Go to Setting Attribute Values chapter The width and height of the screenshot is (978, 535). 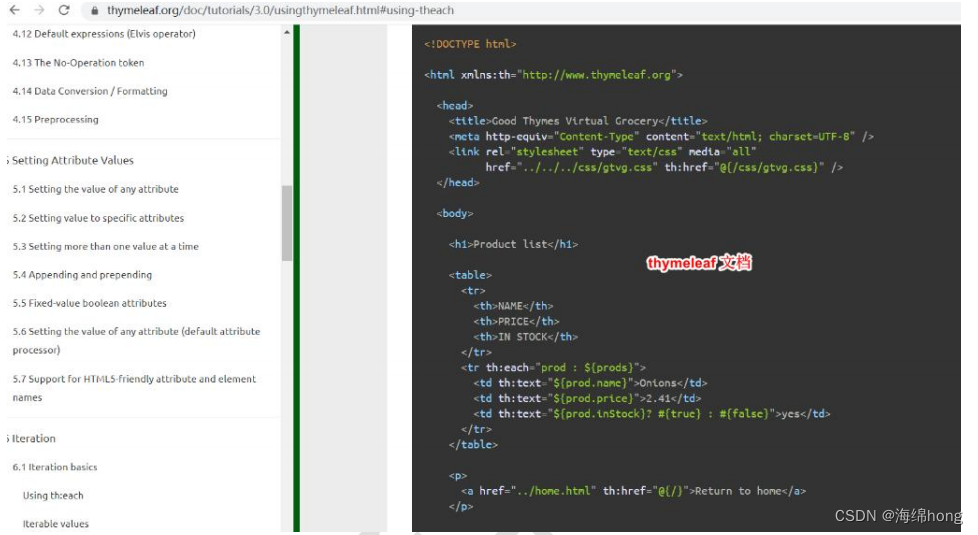point(72,160)
